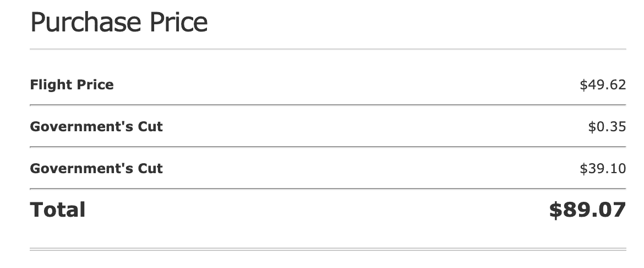Click the divider between the Government's Cut rows

pyautogui.click(x=328, y=147)
